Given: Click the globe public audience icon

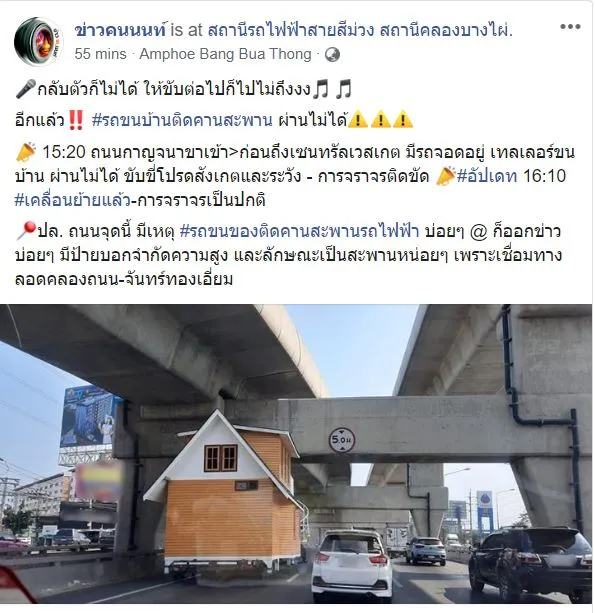Looking at the screenshot, I should (332, 54).
